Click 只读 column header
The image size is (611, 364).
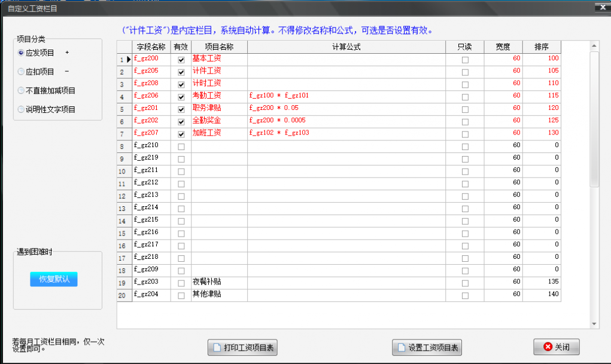(x=465, y=47)
